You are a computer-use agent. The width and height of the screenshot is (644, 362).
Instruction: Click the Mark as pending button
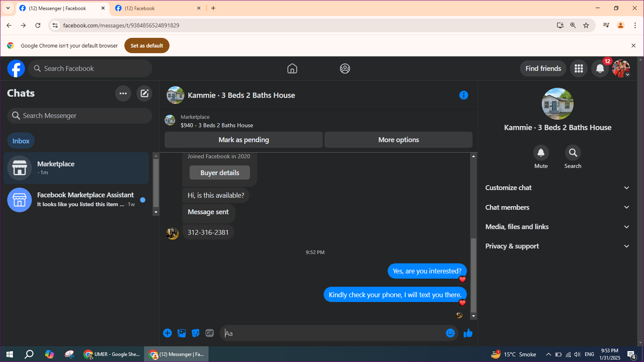tap(244, 140)
